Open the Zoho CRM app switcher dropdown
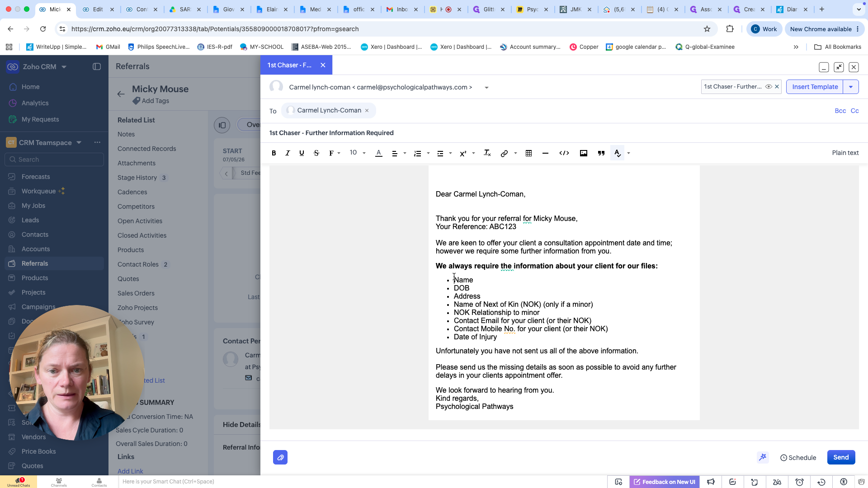This screenshot has height=488, width=868. pos(64,67)
